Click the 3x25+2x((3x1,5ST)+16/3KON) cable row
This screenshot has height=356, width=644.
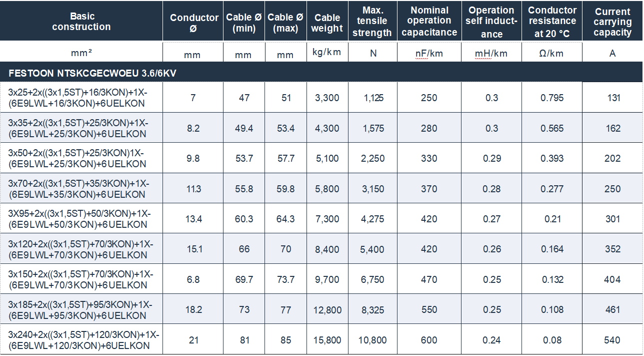click(x=321, y=98)
